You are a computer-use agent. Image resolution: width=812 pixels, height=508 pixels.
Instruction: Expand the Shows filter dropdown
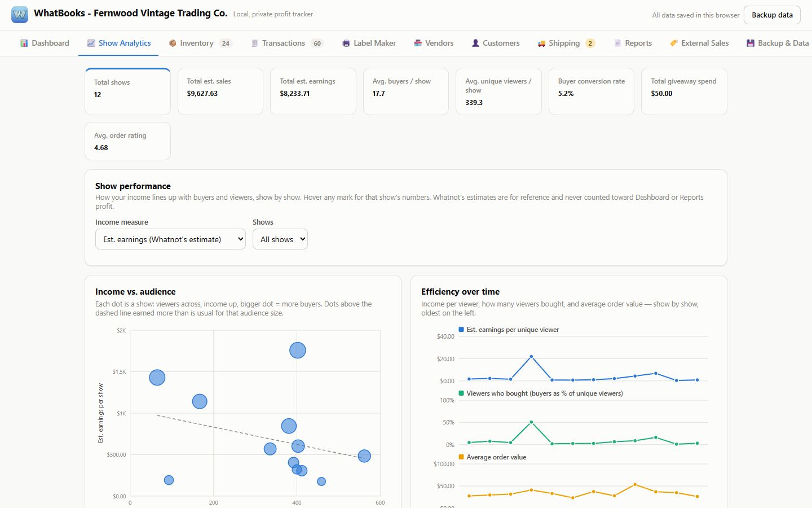pyautogui.click(x=280, y=239)
